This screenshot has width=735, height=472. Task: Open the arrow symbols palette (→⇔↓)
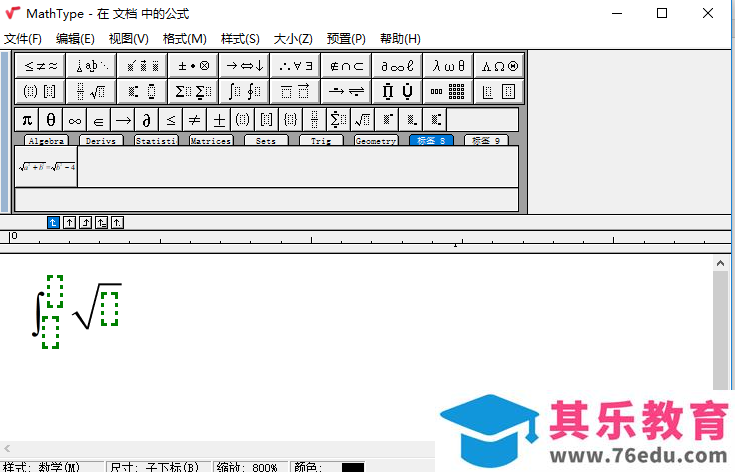245,66
